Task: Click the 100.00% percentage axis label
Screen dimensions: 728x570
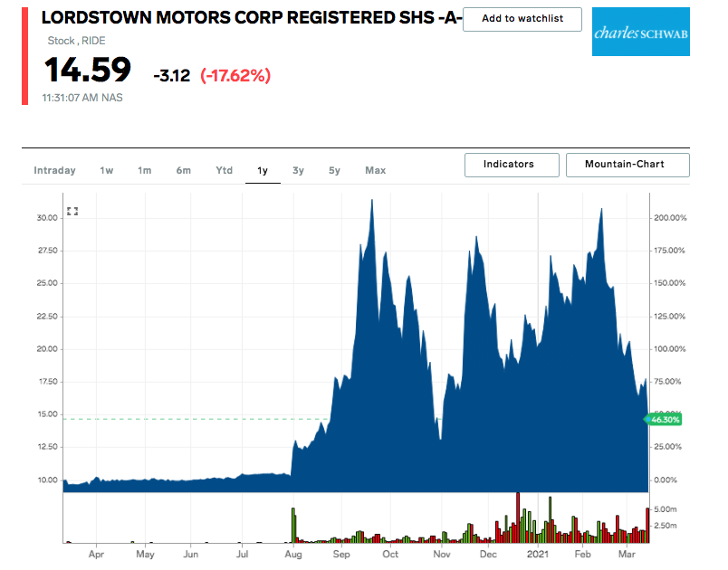Action: (669, 348)
